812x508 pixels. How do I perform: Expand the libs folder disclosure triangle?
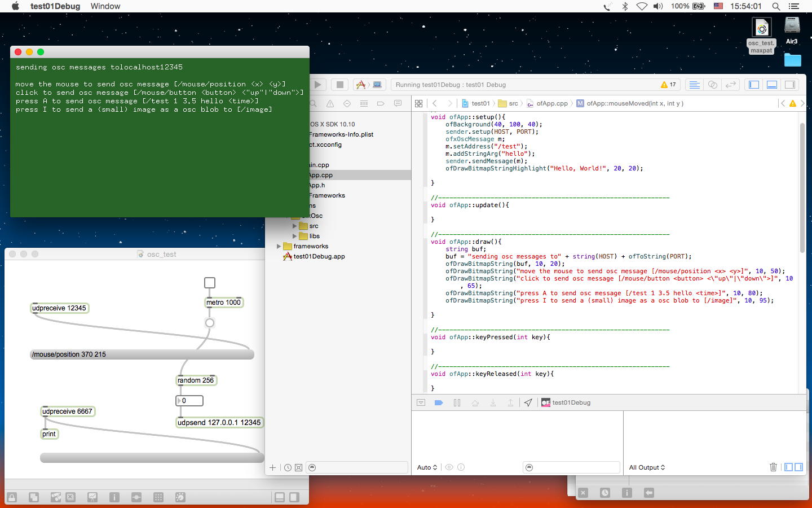(x=294, y=236)
